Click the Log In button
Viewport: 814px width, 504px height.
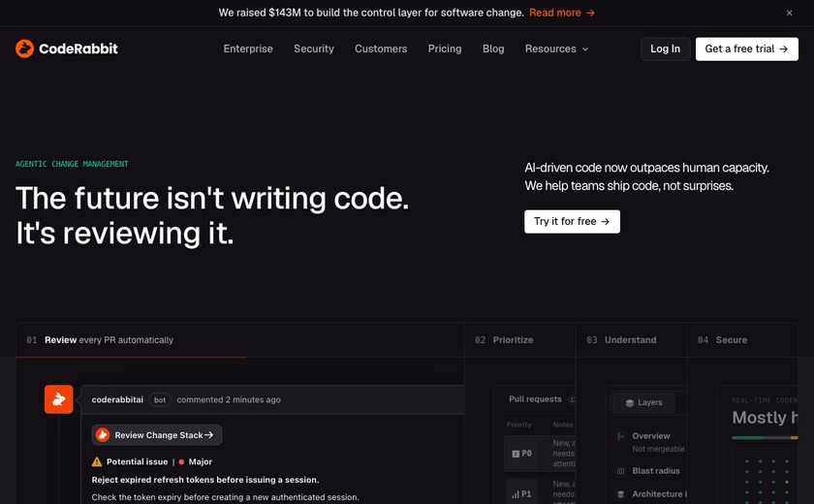665,48
